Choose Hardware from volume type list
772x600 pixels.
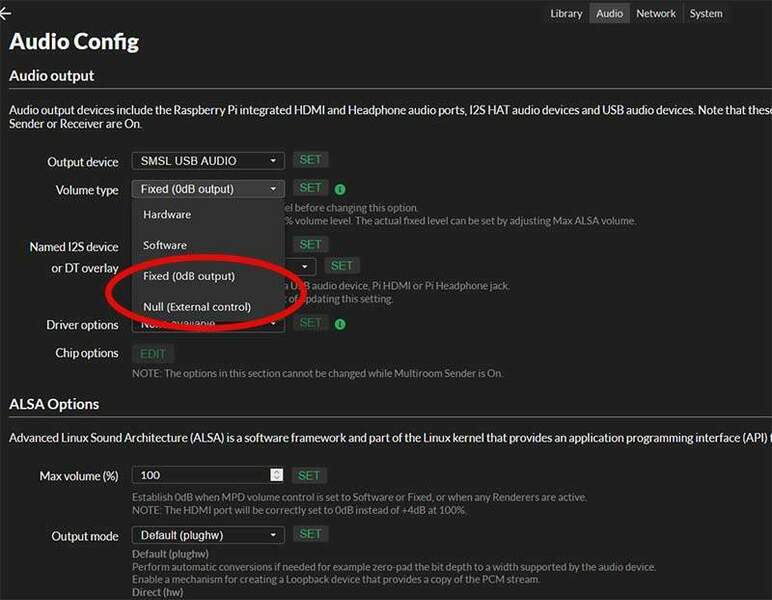[x=167, y=215]
